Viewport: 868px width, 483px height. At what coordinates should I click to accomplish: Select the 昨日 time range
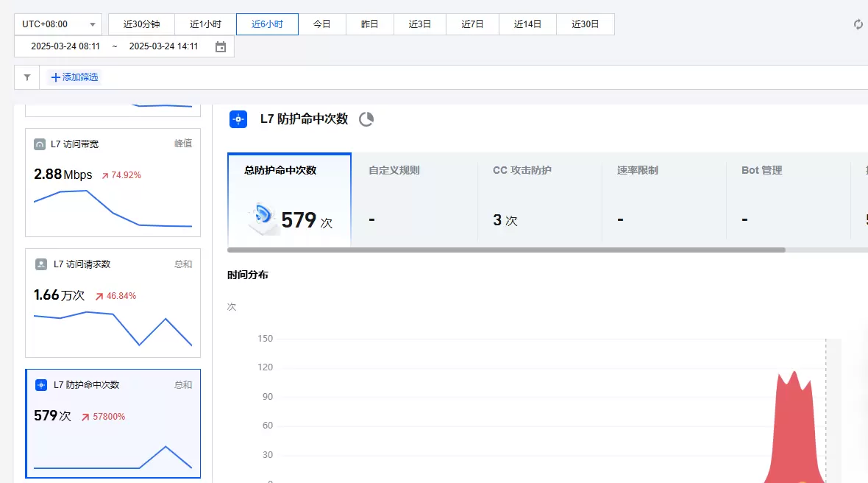(x=370, y=24)
